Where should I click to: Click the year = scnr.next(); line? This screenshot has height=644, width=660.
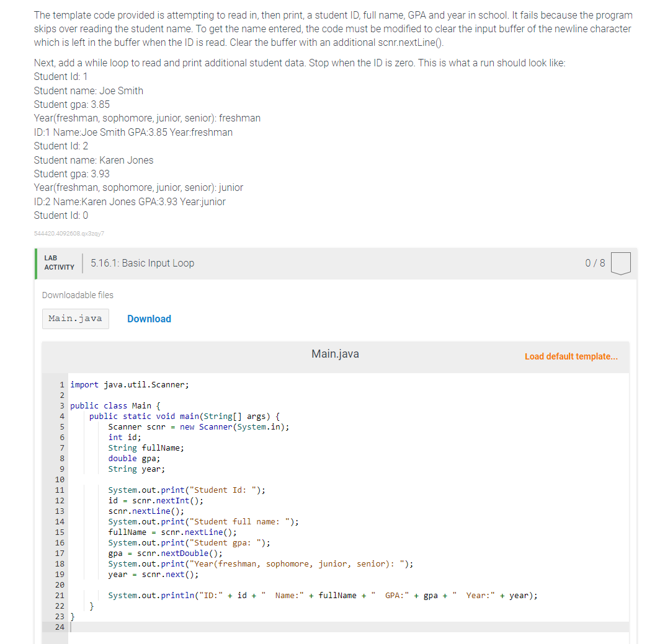coord(153,574)
